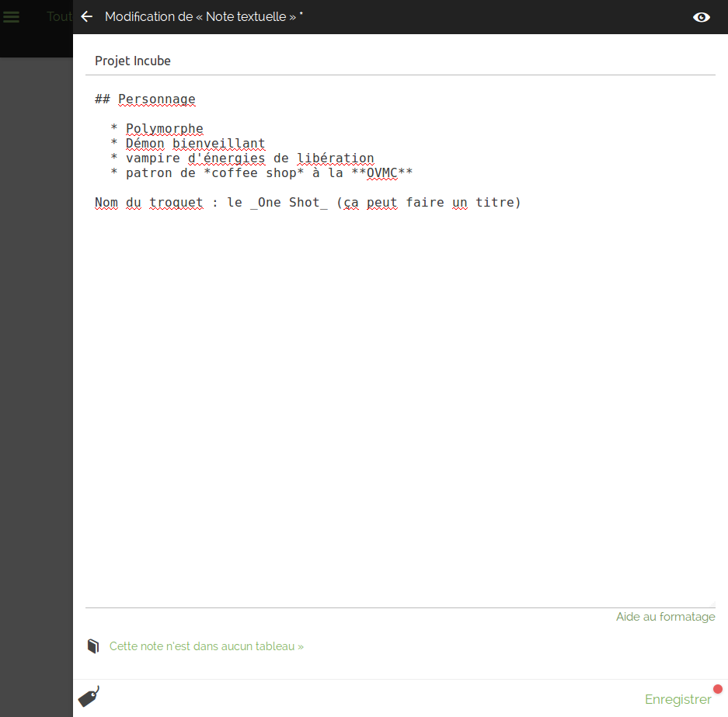Click the book icon next to tableau link
The image size is (728, 717).
tap(93, 646)
